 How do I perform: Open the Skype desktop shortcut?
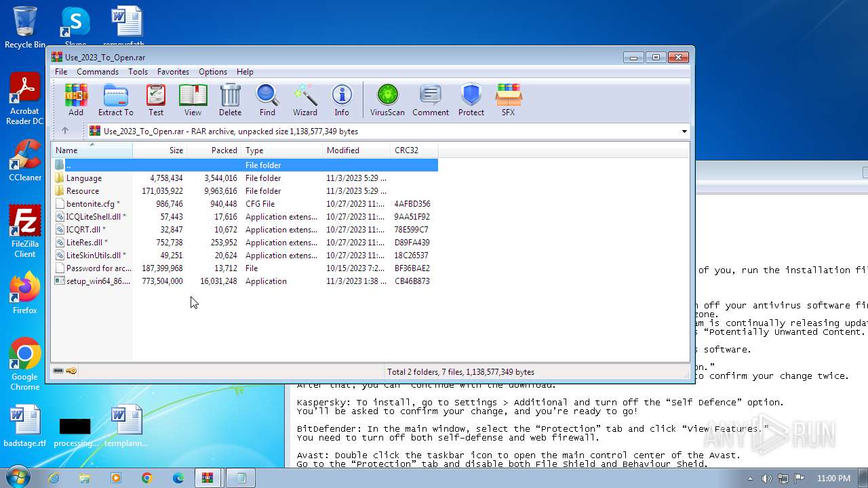[x=75, y=24]
